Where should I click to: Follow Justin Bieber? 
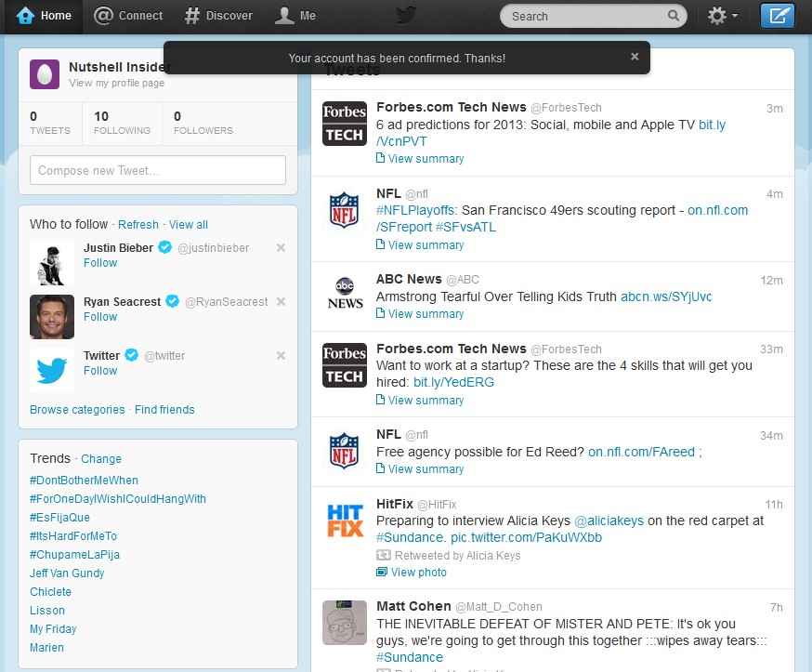click(100, 263)
